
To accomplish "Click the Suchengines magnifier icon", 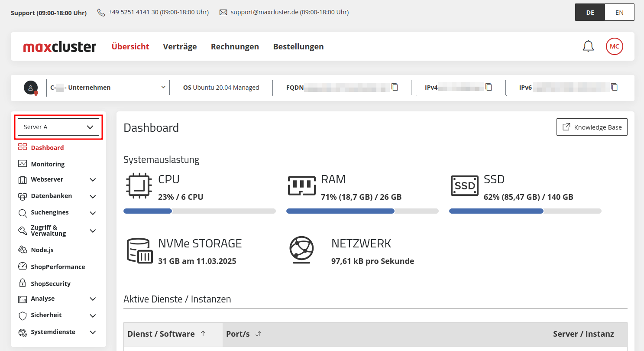I will point(23,213).
